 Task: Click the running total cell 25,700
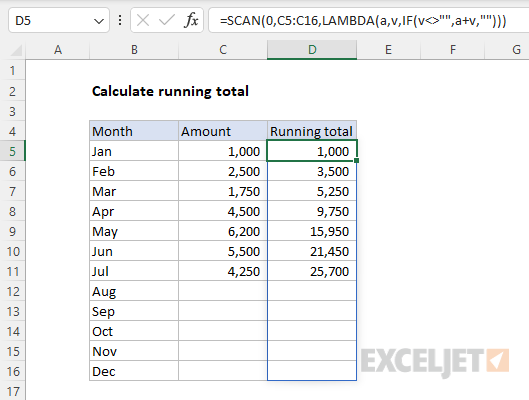(312, 271)
